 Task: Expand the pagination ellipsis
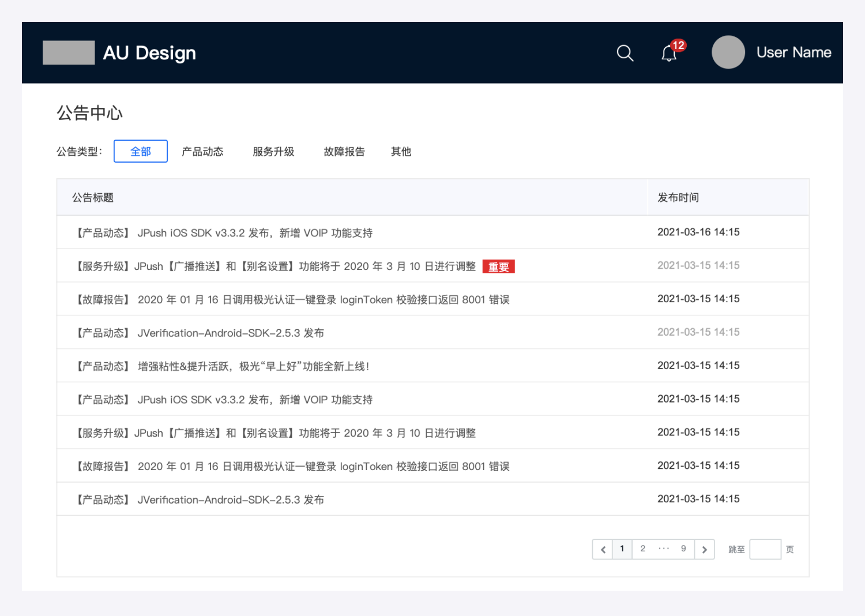(664, 549)
